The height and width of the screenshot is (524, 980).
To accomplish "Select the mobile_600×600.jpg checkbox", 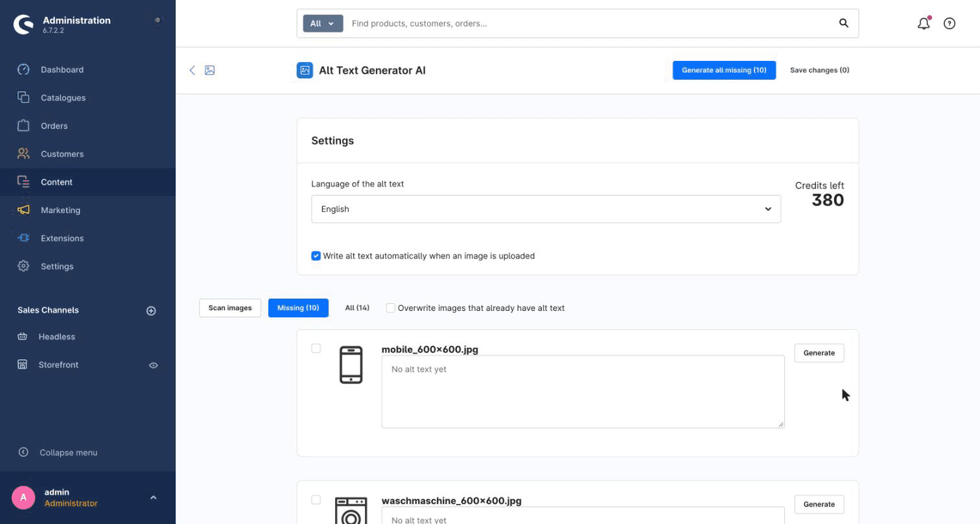I will 316,348.
